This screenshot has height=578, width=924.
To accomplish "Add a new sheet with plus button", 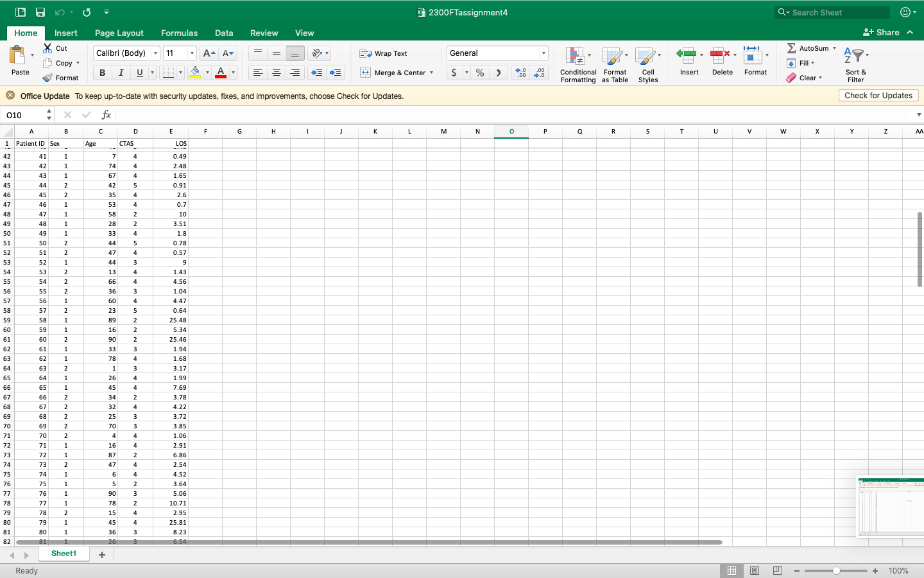I will [101, 555].
